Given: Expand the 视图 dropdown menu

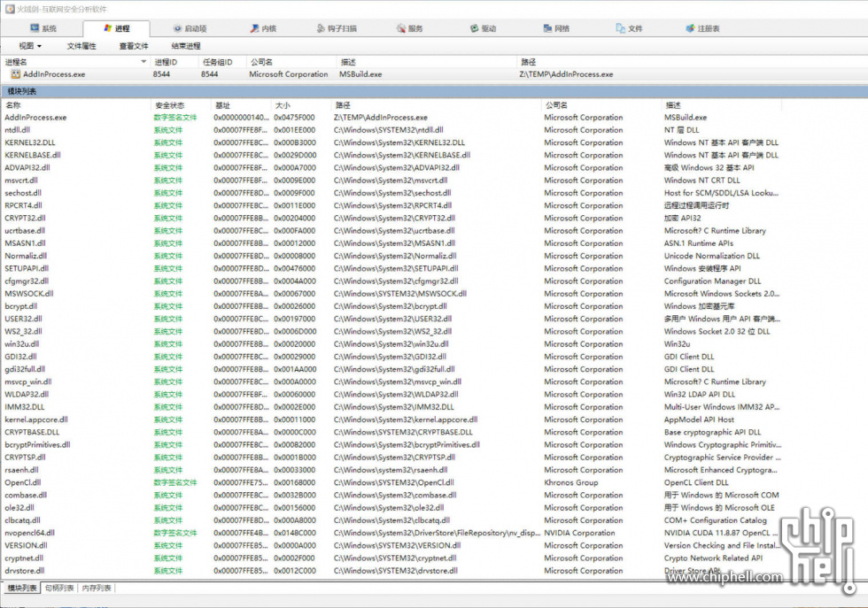Looking at the screenshot, I should click(30, 46).
